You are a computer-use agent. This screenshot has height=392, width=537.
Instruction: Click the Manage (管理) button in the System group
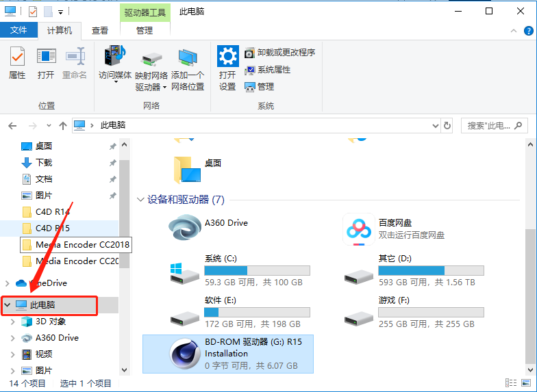click(x=259, y=87)
